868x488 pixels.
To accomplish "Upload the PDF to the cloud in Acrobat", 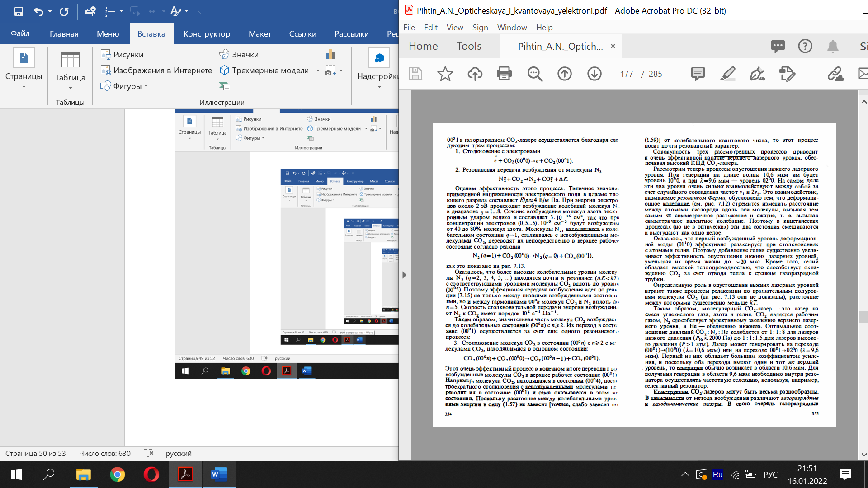I will click(x=475, y=74).
